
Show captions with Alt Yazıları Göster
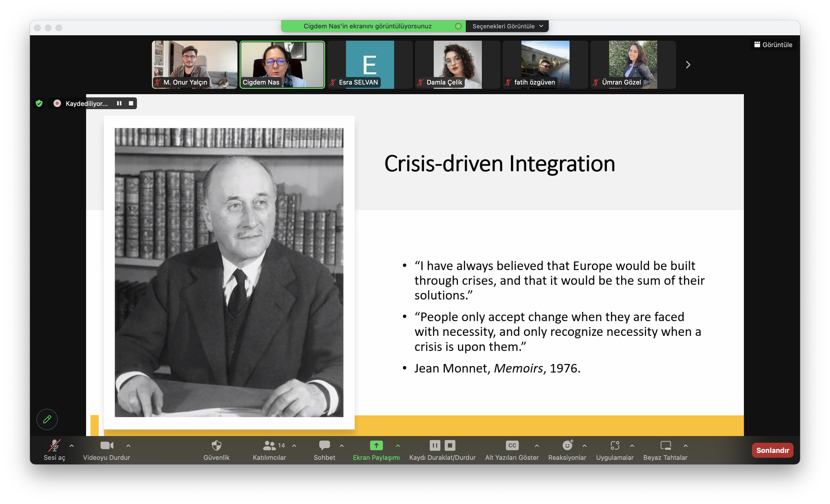click(512, 445)
